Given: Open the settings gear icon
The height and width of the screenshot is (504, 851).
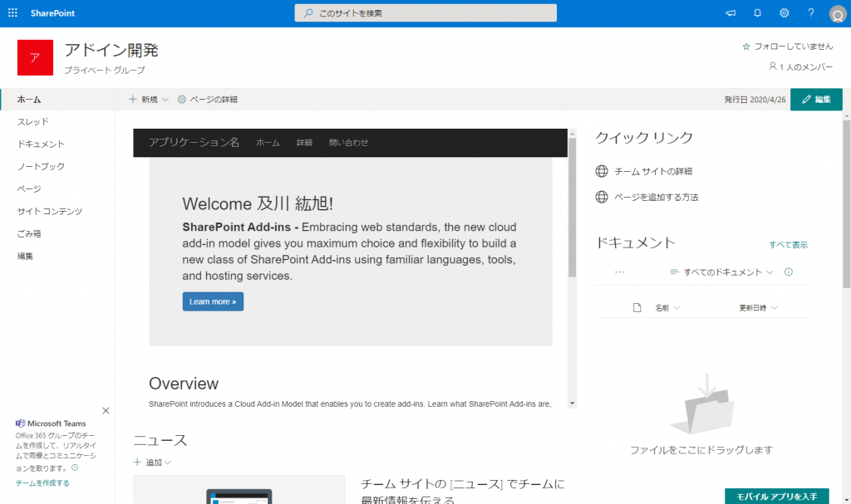Looking at the screenshot, I should [x=784, y=13].
